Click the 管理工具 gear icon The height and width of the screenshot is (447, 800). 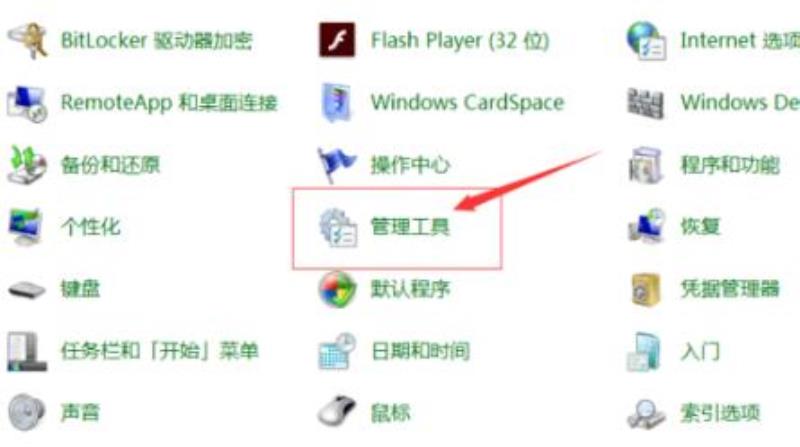pyautogui.click(x=338, y=228)
